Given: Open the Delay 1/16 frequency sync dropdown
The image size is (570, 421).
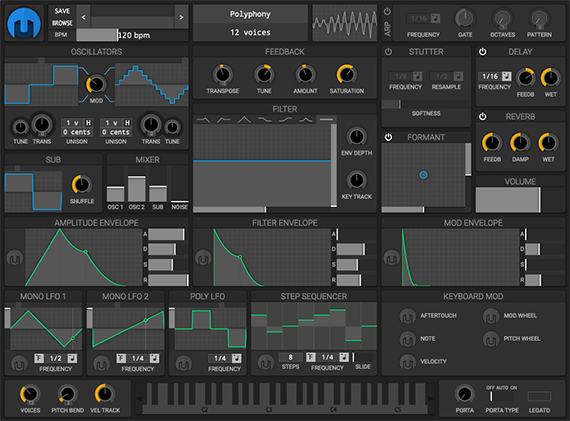Looking at the screenshot, I should point(506,76).
